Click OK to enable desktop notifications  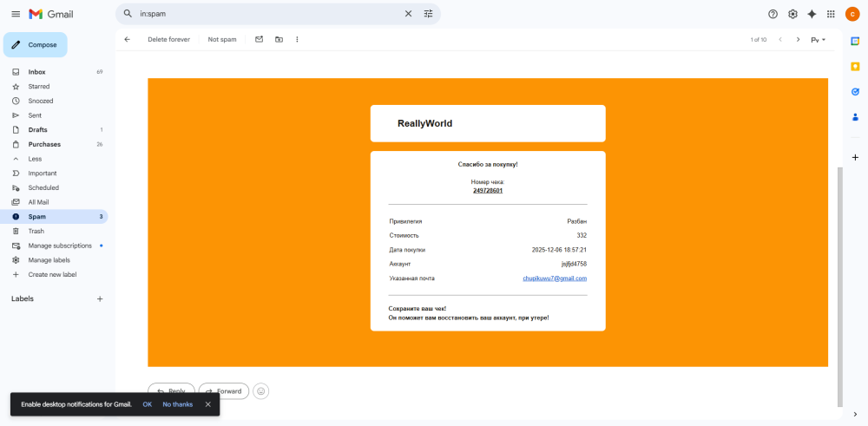pos(148,404)
